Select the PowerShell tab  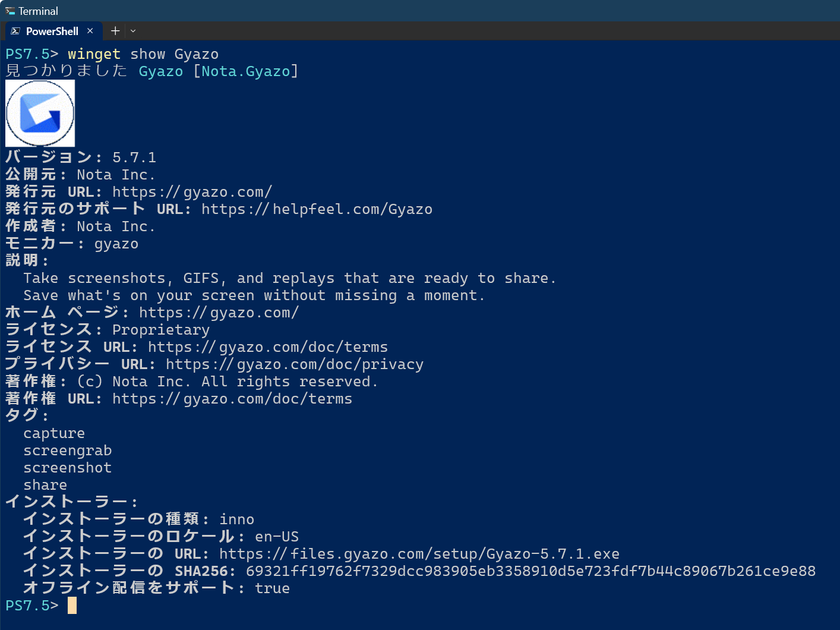click(52, 31)
